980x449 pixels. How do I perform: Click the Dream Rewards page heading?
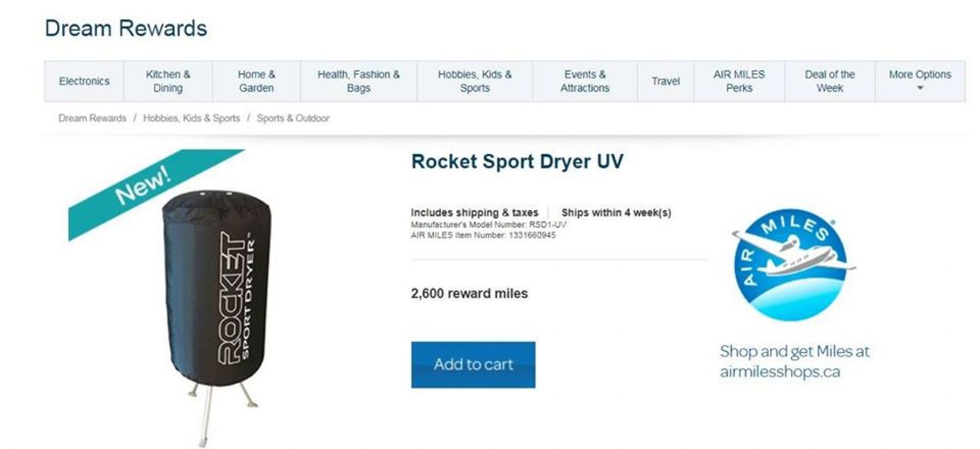[x=126, y=28]
